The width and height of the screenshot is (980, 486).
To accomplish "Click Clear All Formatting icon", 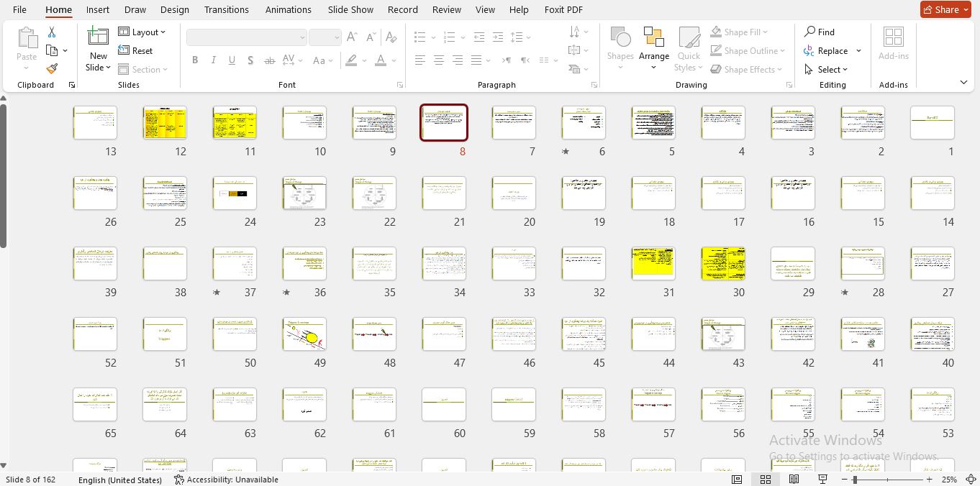I will pos(391,37).
